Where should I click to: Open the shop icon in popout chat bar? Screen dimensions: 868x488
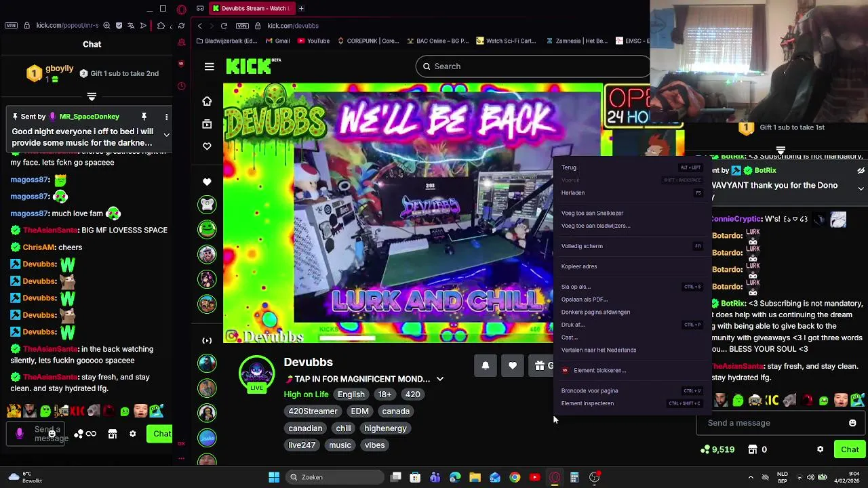pyautogui.click(x=113, y=434)
